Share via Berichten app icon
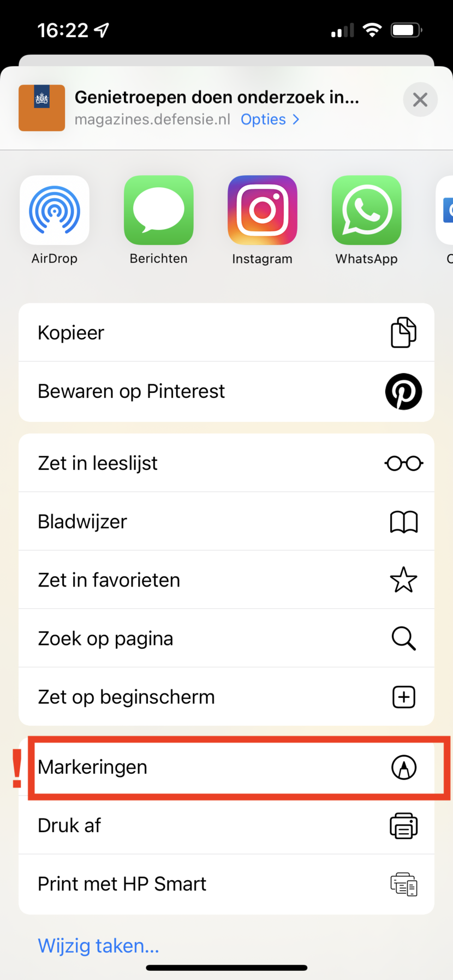 pyautogui.click(x=159, y=211)
